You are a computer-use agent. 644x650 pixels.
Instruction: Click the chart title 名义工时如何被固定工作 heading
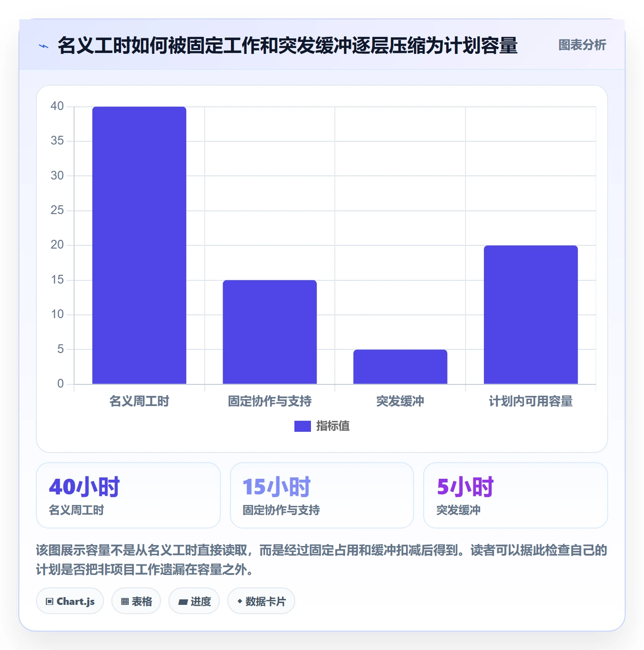288,46
